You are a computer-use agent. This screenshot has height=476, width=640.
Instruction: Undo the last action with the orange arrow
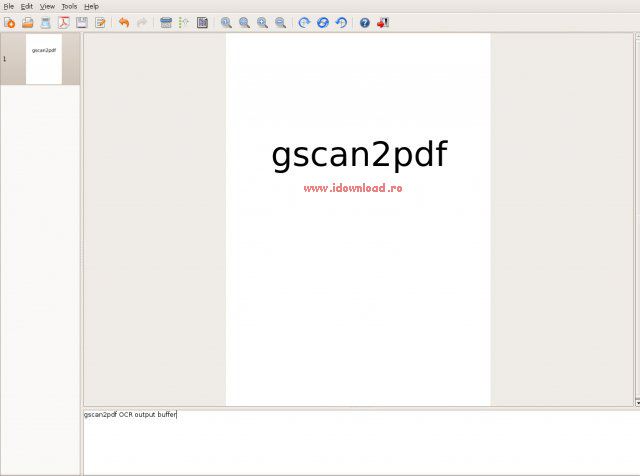pos(124,23)
